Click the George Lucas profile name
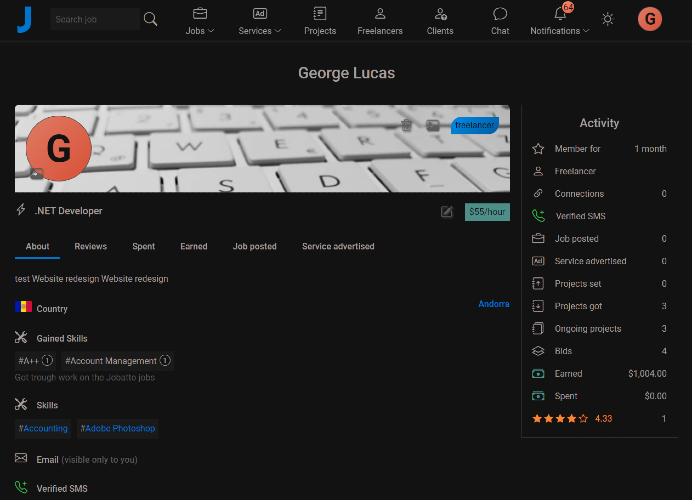Viewport: 692px width, 500px height. 346,73
